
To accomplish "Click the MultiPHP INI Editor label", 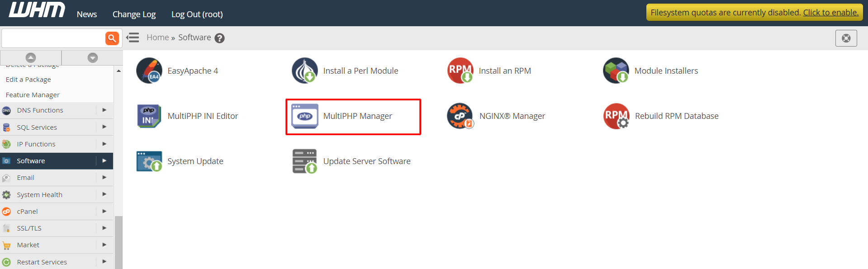I will pyautogui.click(x=203, y=116).
